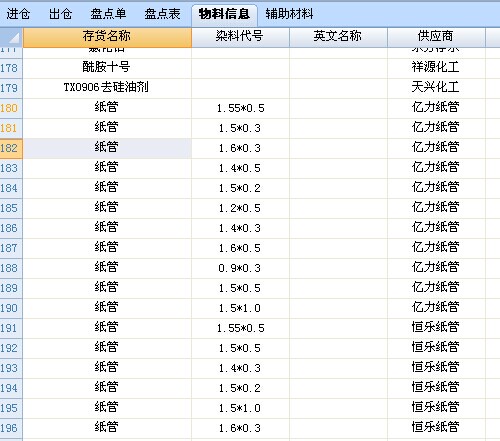Click 1.5*0.2 in row 194
This screenshot has width=500, height=441.
pos(240,388)
